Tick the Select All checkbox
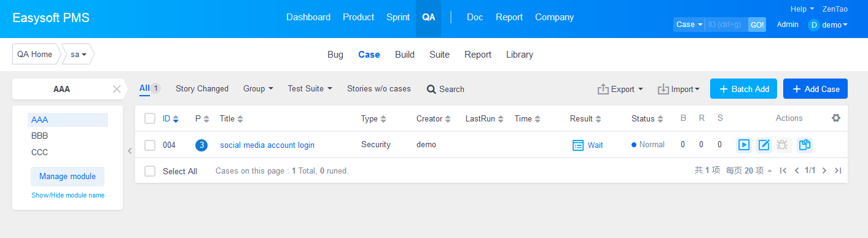The width and height of the screenshot is (868, 238). tap(150, 171)
